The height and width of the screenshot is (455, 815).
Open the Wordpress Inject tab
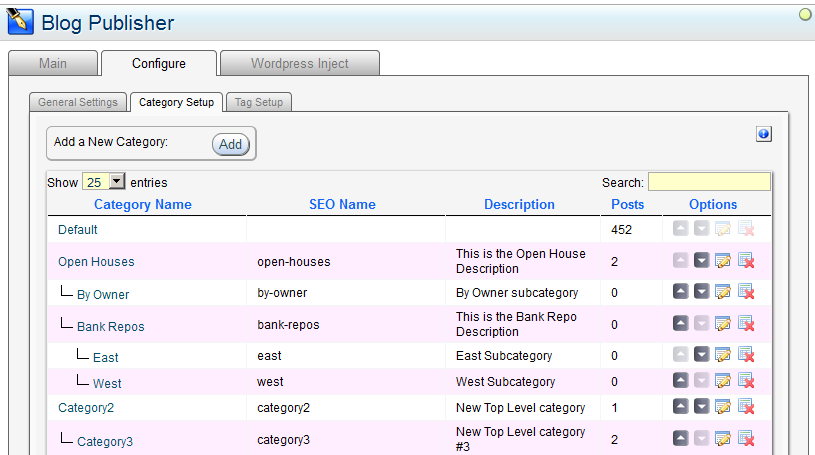click(300, 63)
